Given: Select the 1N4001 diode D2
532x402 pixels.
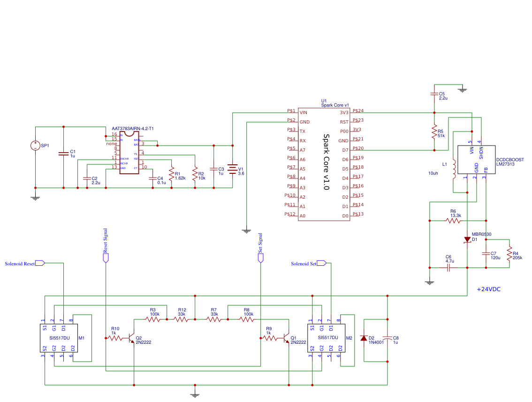Looking at the screenshot, I should click(x=364, y=339).
